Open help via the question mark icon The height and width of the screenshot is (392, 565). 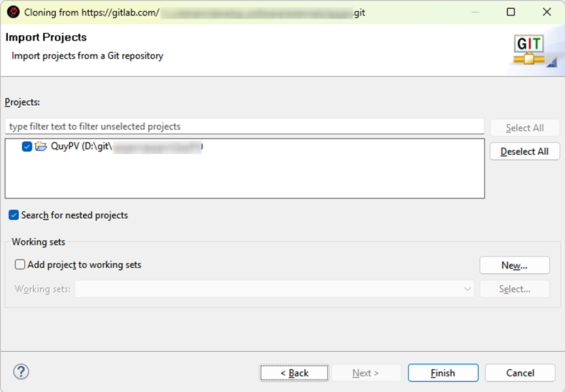(x=21, y=372)
